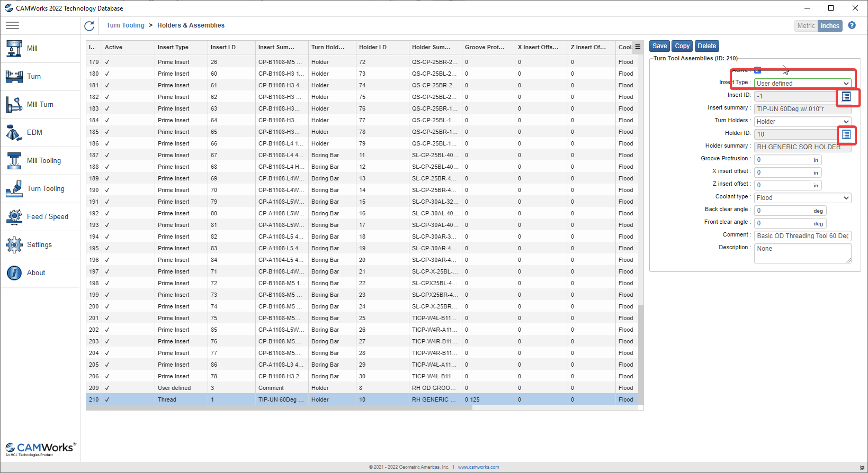Click the Insert ID field showing -1

coord(795,96)
